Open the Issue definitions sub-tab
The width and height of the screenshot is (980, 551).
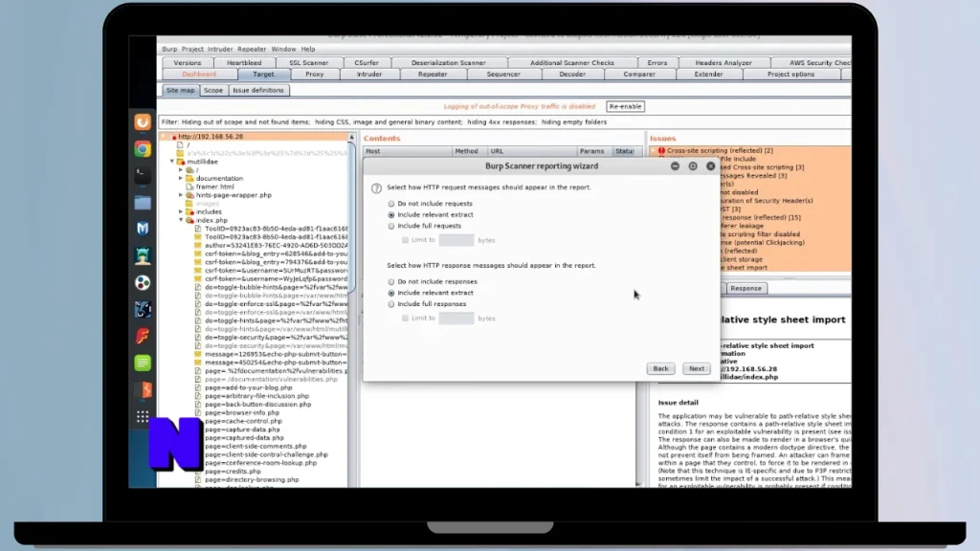258,91
